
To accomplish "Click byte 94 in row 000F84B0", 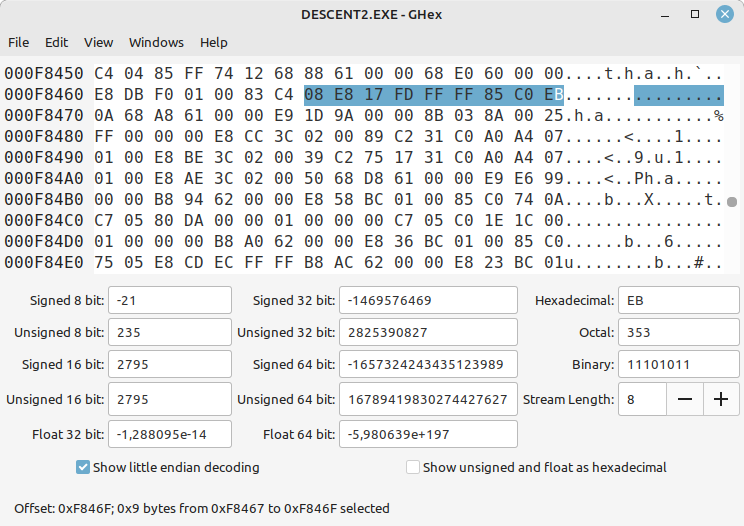I will pos(194,199).
